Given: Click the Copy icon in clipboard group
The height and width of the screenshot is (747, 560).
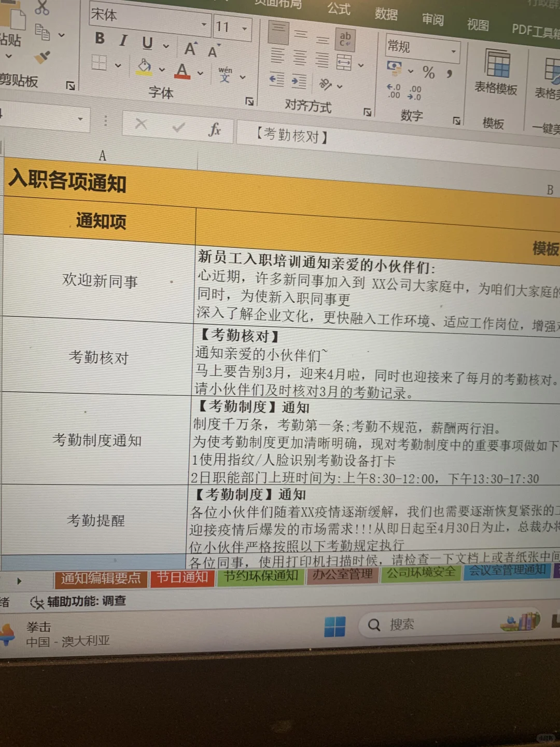Looking at the screenshot, I should [43, 33].
